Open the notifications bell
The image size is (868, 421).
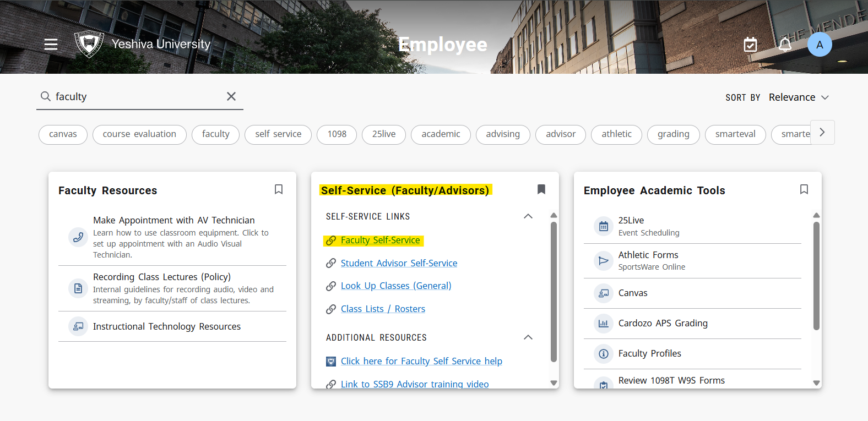coord(785,45)
